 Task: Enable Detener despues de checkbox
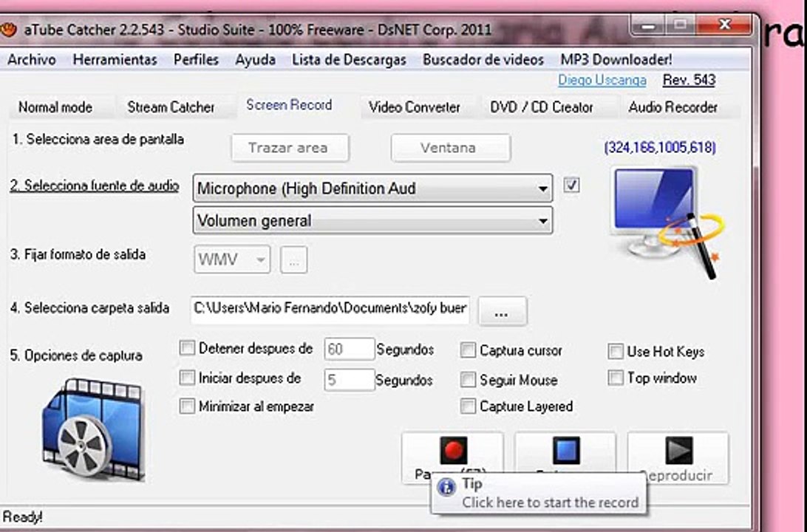pyautogui.click(x=187, y=348)
